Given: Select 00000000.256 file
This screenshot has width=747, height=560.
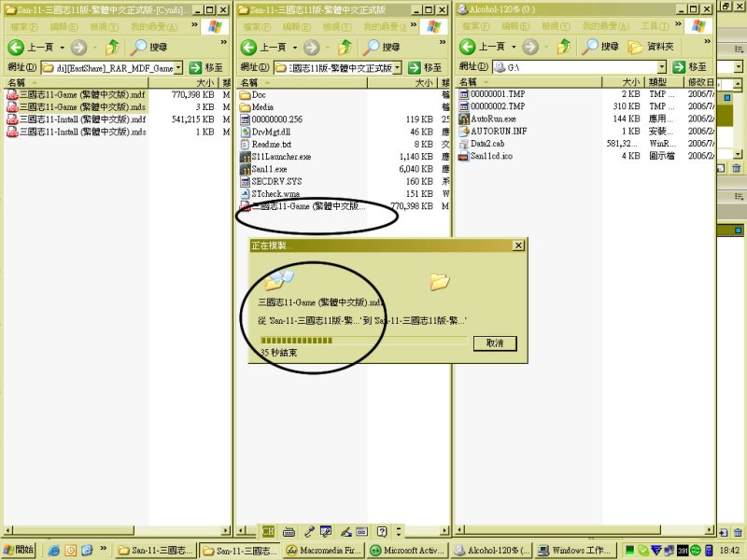Looking at the screenshot, I should click(272, 119).
